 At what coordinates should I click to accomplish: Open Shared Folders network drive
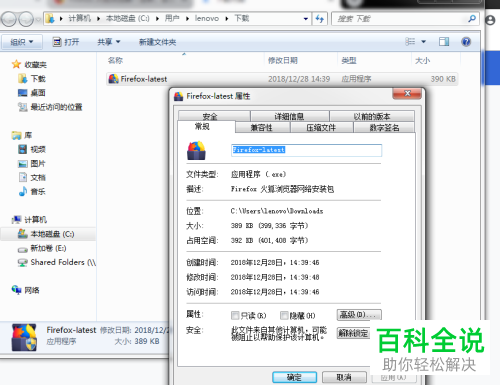click(57, 262)
